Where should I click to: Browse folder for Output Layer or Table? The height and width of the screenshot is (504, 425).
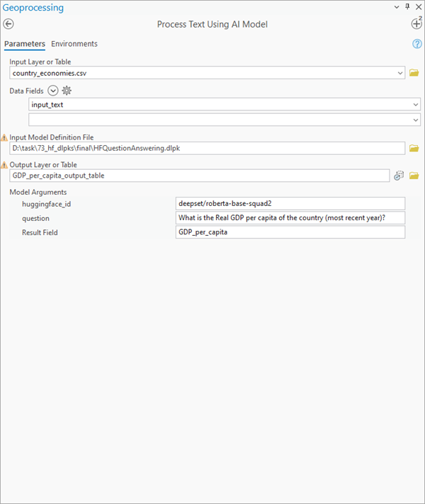(414, 176)
